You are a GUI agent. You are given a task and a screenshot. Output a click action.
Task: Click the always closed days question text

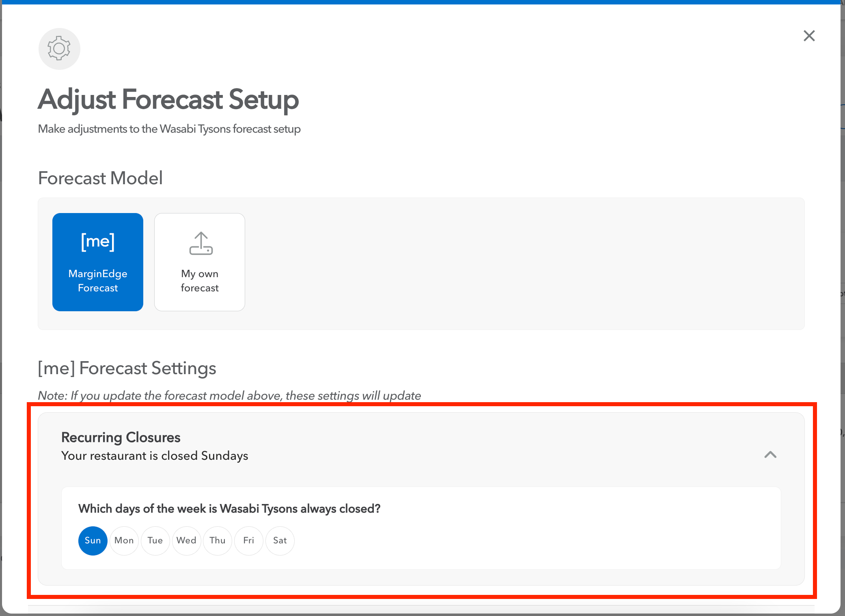pyautogui.click(x=229, y=509)
